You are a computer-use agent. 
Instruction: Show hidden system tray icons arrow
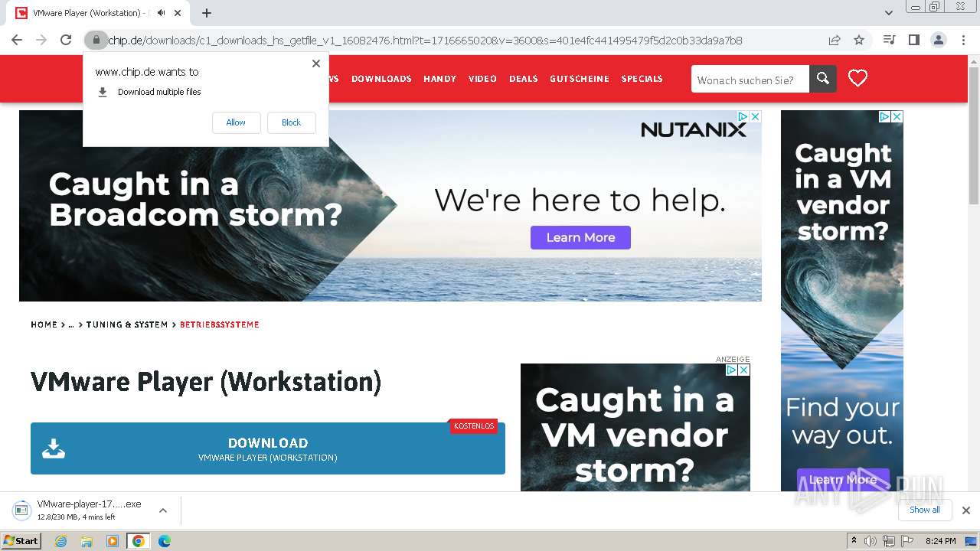pyautogui.click(x=854, y=541)
